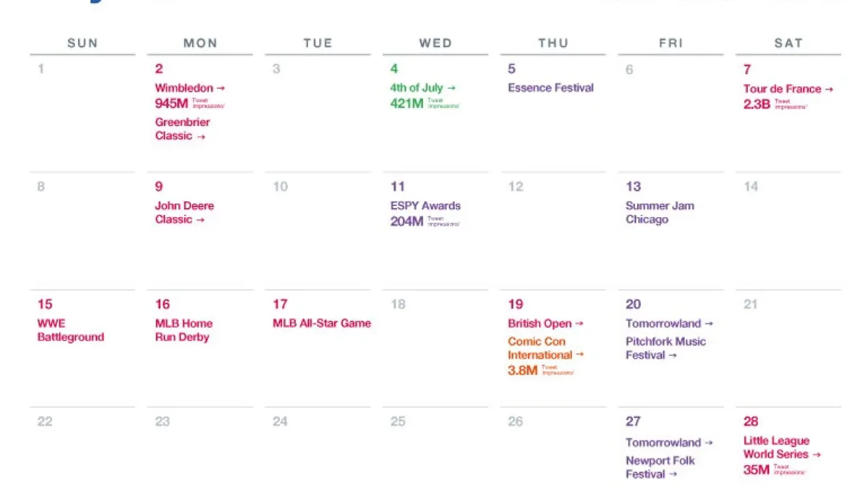868x488 pixels.
Task: Select Tomorrowland on July 27
Action: pos(669,442)
